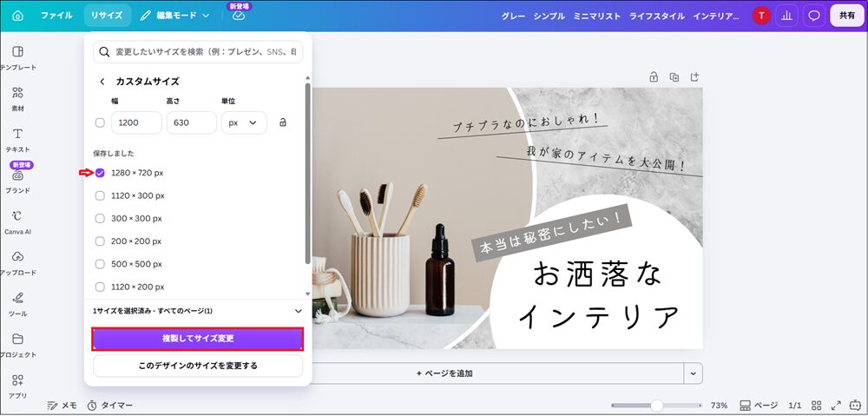Click the duplicate page icon above canvas

(x=674, y=77)
